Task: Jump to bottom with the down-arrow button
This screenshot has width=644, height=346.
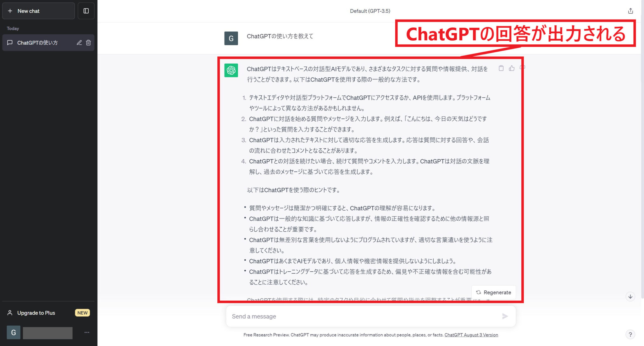Action: (x=630, y=296)
